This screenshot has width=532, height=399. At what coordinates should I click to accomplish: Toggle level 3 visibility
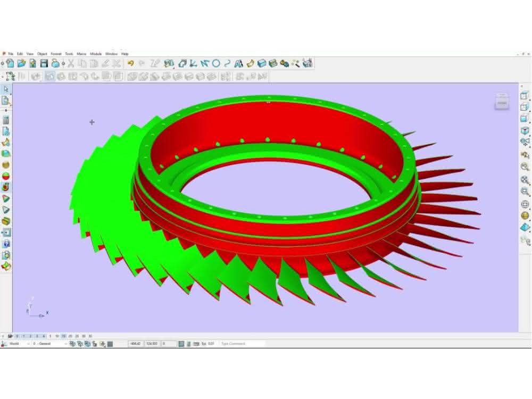(x=37, y=336)
